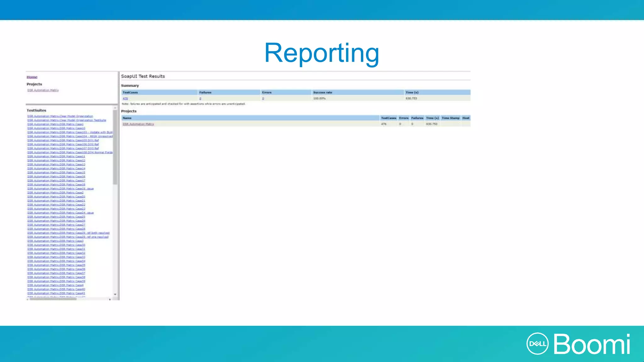Click TestSuites horizontal scrollbar thumb

click(x=53, y=299)
